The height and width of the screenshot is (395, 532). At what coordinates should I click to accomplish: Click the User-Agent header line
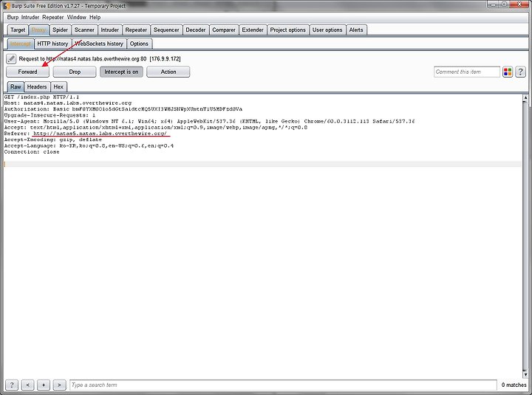click(x=209, y=121)
